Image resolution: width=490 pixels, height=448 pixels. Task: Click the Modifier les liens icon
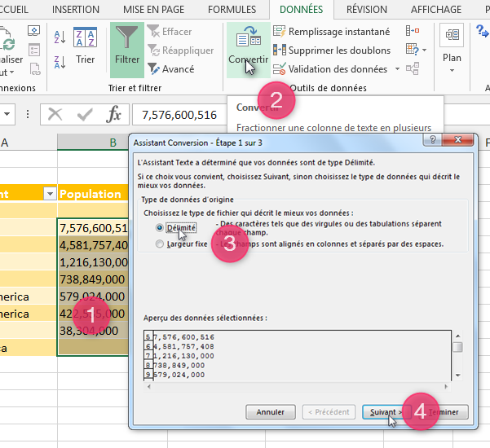35,69
